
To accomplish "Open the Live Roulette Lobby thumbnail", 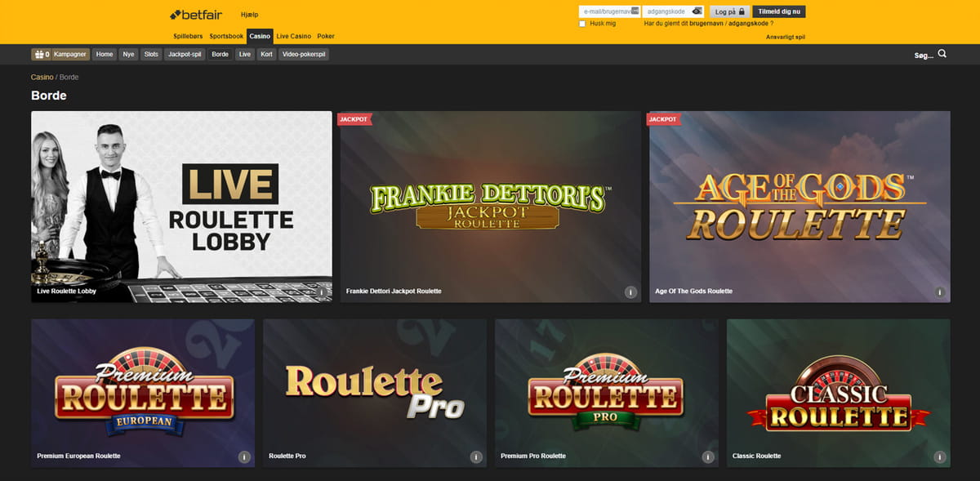I will click(181, 207).
